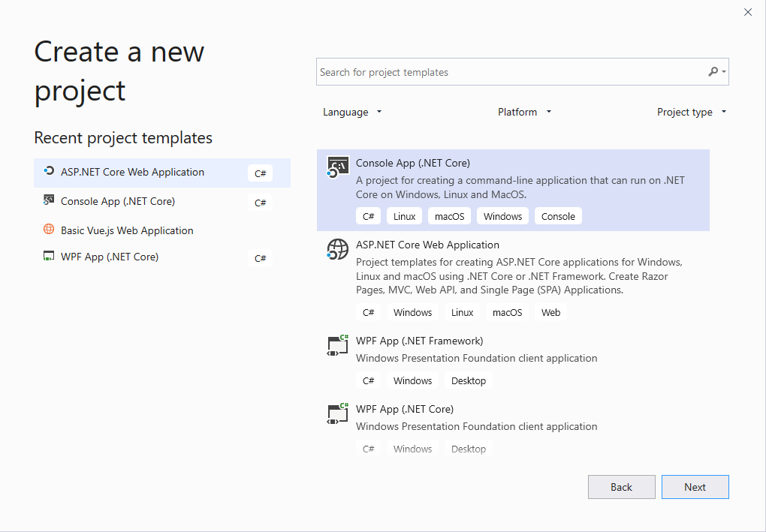Click the ASP.NET Core icon in recent templates
Screen dimensions: 766x532
(x=48, y=171)
